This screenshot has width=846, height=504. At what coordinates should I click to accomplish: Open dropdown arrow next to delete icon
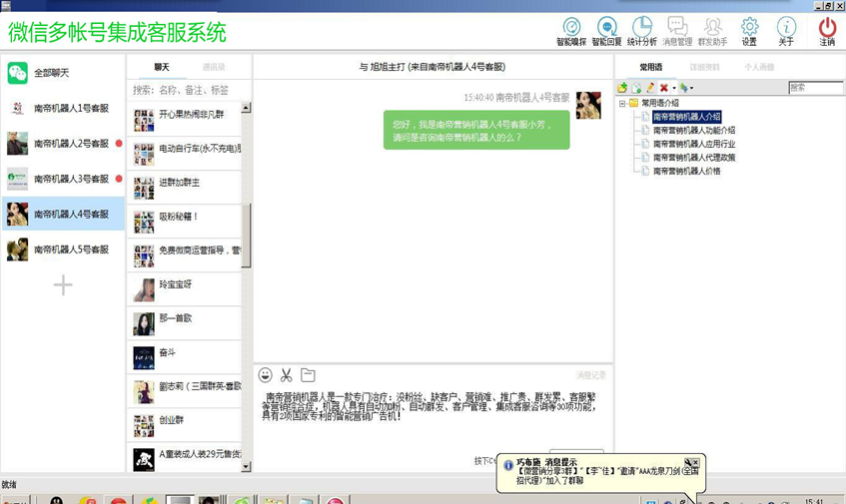(x=673, y=88)
